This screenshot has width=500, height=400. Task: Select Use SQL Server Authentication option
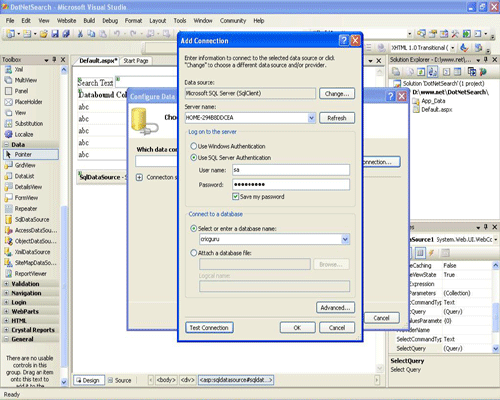[230, 157]
